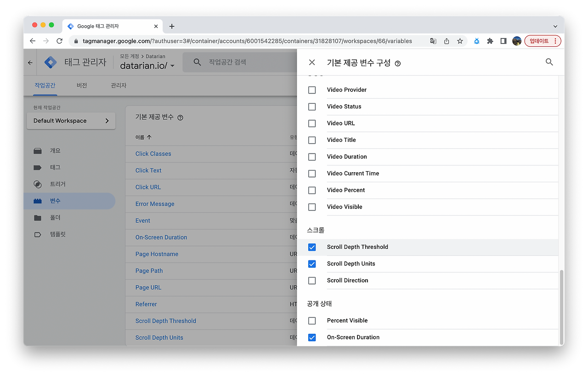Screen dimensions: 588x377
Task: Uncheck the Scroll Depth Threshold checkbox
Action: [x=312, y=247]
